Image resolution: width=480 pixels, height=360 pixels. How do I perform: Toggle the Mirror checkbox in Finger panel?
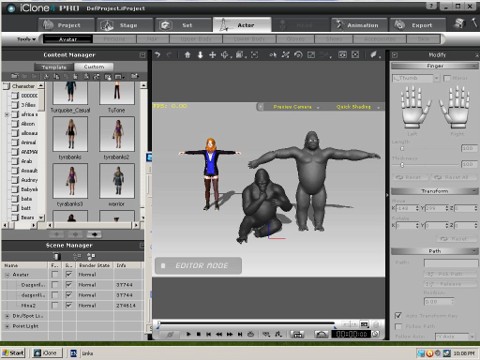[447, 78]
